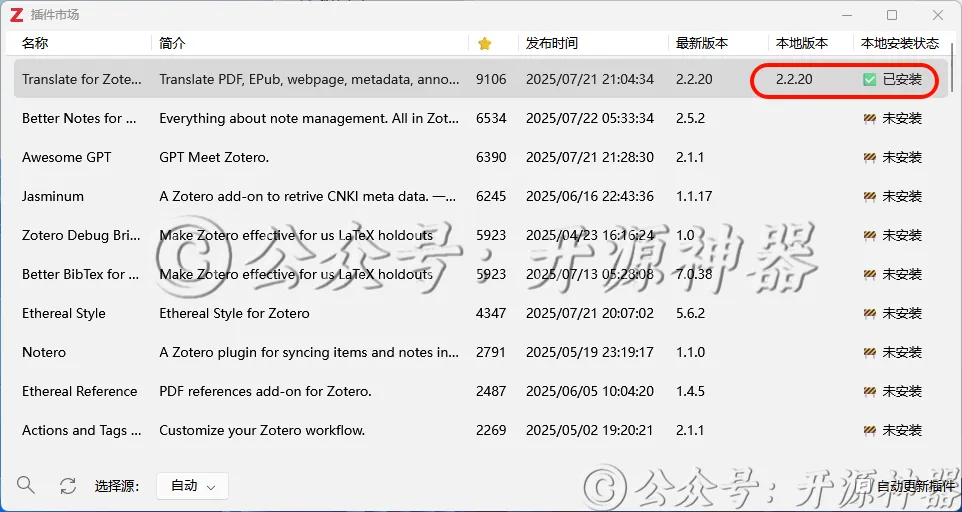The height and width of the screenshot is (512, 962).
Task: Click release time 2025/05/02 19:20:21
Action: pos(590,430)
